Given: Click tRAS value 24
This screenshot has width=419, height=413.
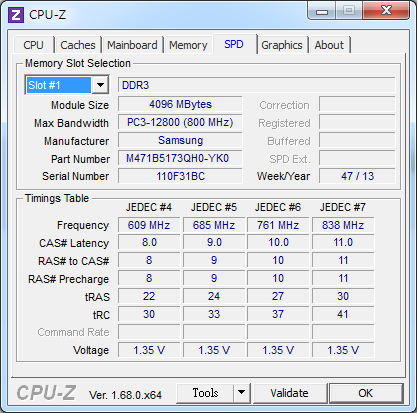Looking at the screenshot, I should pyautogui.click(x=214, y=296).
